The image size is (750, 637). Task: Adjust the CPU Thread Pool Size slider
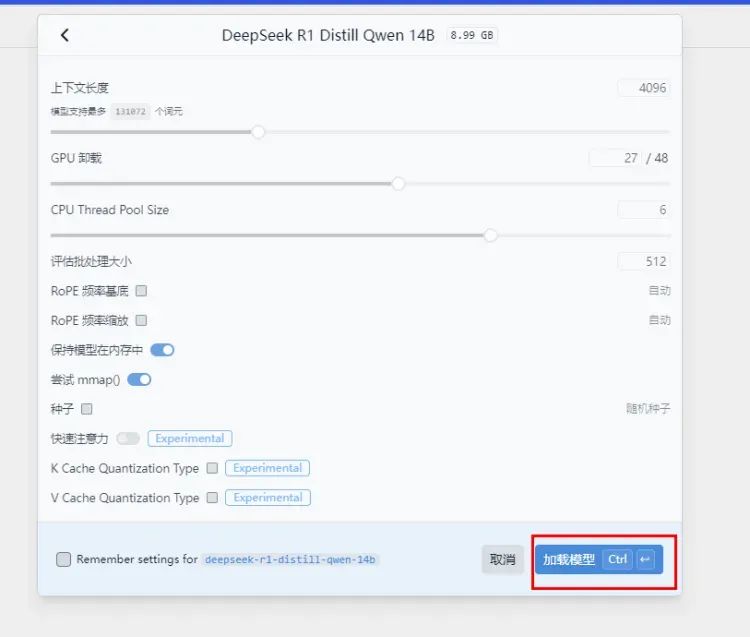(490, 235)
